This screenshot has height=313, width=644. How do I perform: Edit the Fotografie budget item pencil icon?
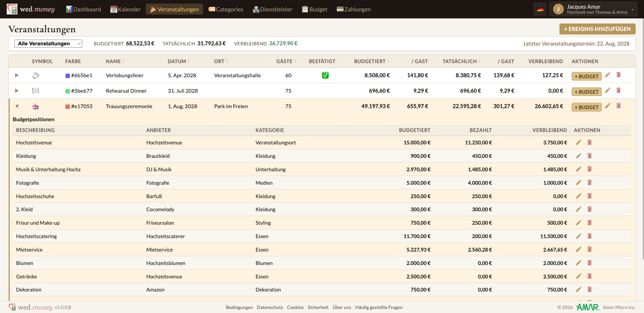pos(579,182)
